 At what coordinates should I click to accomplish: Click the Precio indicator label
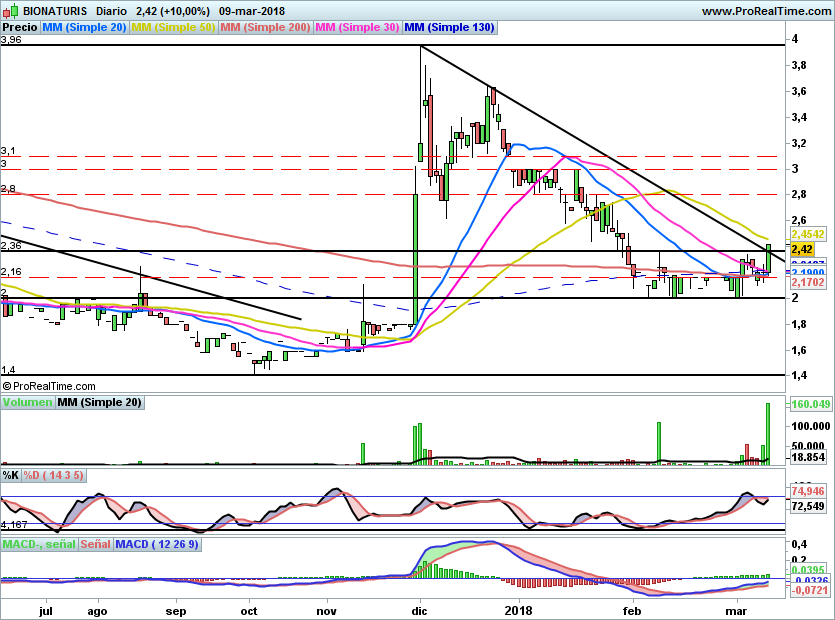click(20, 27)
